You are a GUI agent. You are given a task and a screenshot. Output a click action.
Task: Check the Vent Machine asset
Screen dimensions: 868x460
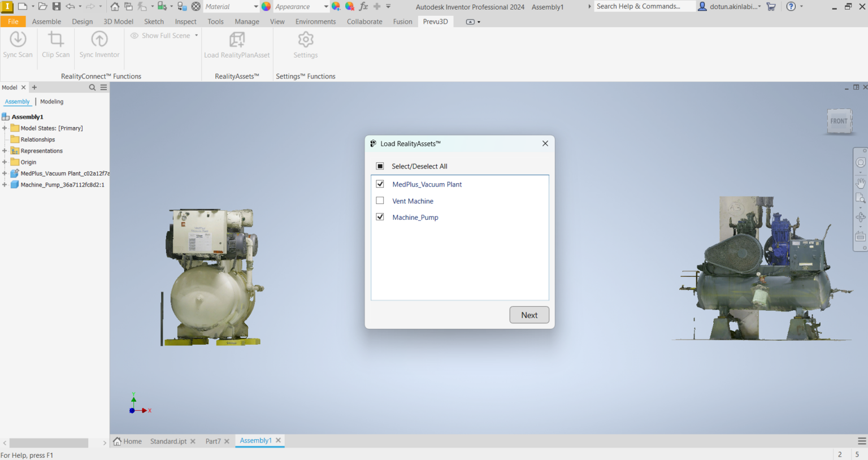tap(380, 200)
